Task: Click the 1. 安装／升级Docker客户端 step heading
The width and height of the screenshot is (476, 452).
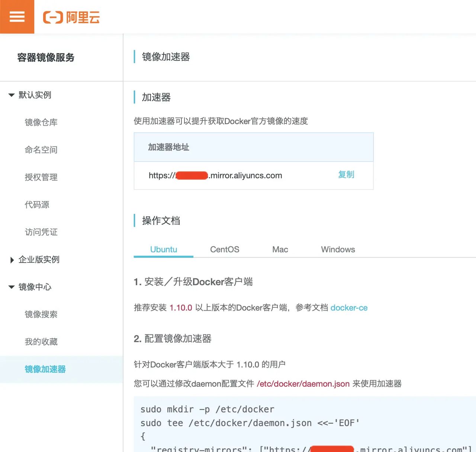Action: click(193, 282)
